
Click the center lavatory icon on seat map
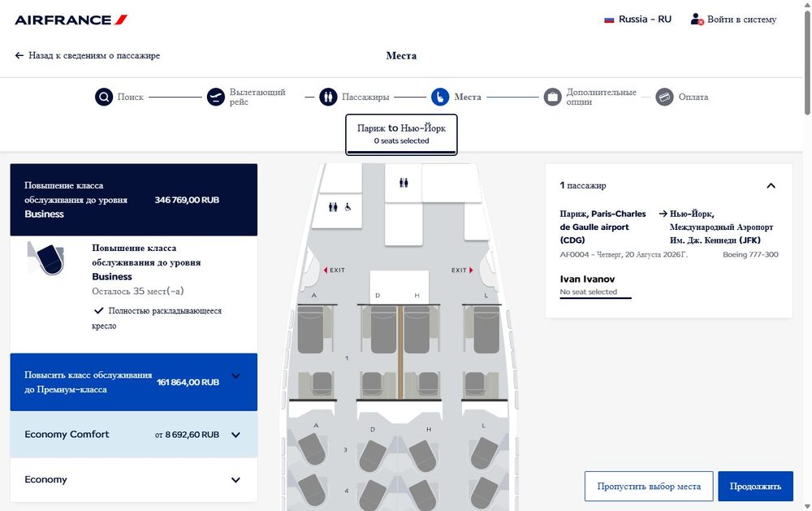click(x=404, y=183)
